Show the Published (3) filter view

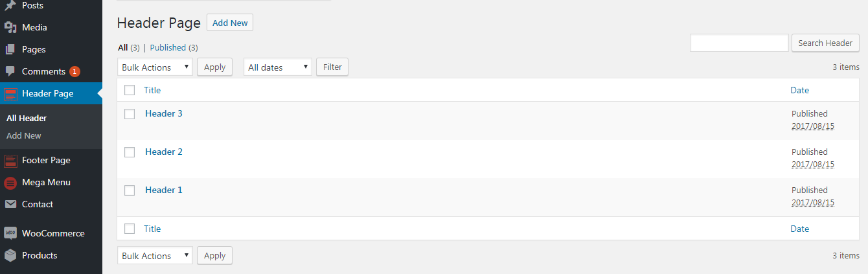click(174, 47)
